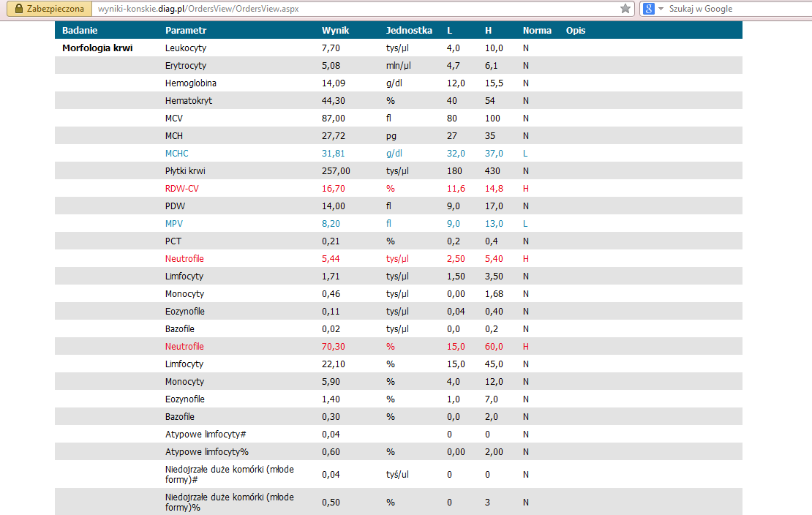Click the bookmark star icon
This screenshot has height=515, width=812.
tap(625, 8)
